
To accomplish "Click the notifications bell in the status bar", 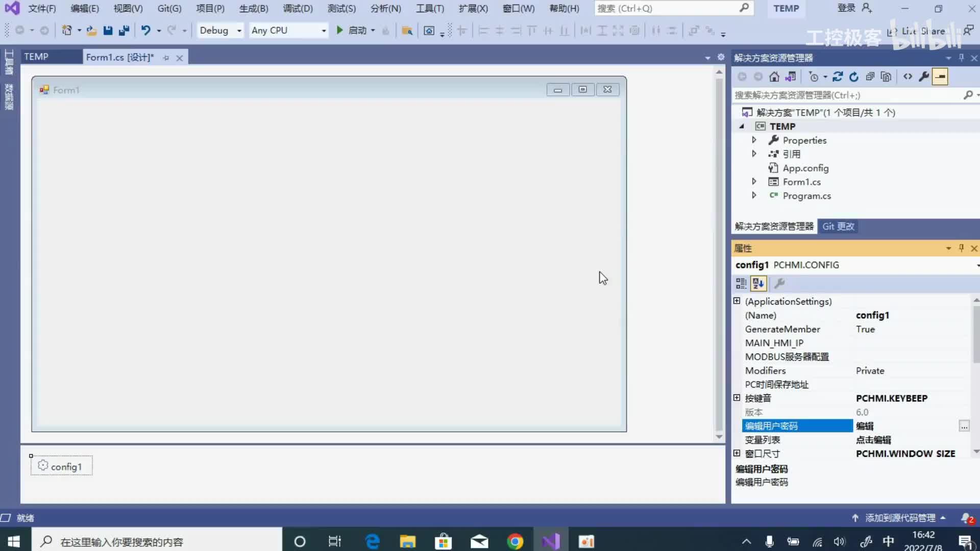I will pos(967,518).
